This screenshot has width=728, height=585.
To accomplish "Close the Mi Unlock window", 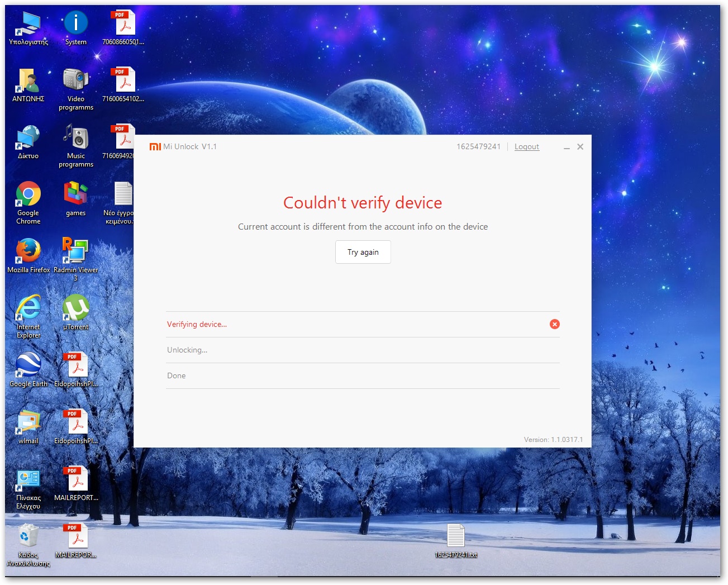I will point(580,146).
